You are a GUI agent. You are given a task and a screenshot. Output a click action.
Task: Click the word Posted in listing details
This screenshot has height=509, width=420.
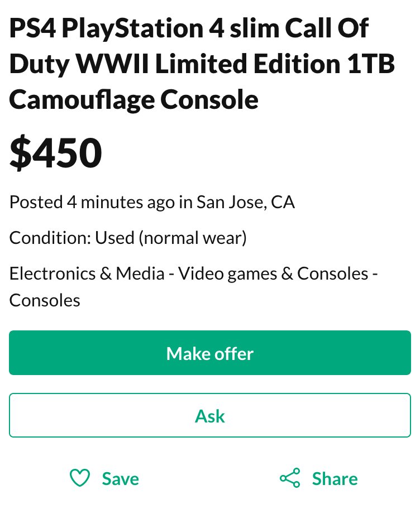36,202
